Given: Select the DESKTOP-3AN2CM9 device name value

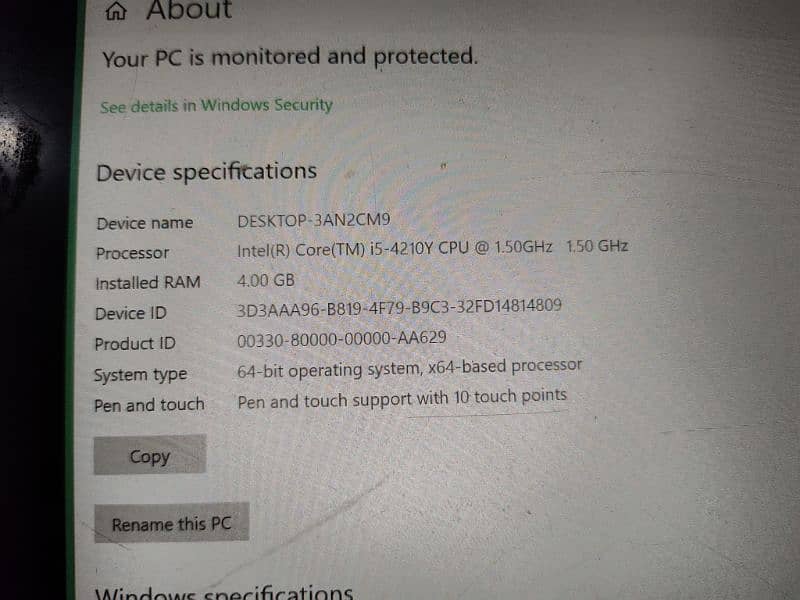Looking at the screenshot, I should [314, 220].
